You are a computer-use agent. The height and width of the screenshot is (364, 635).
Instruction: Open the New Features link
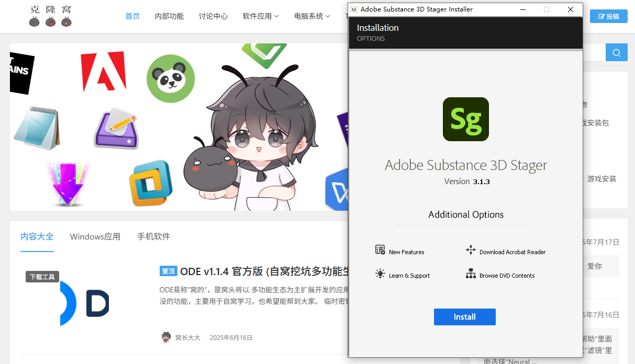[x=406, y=252]
